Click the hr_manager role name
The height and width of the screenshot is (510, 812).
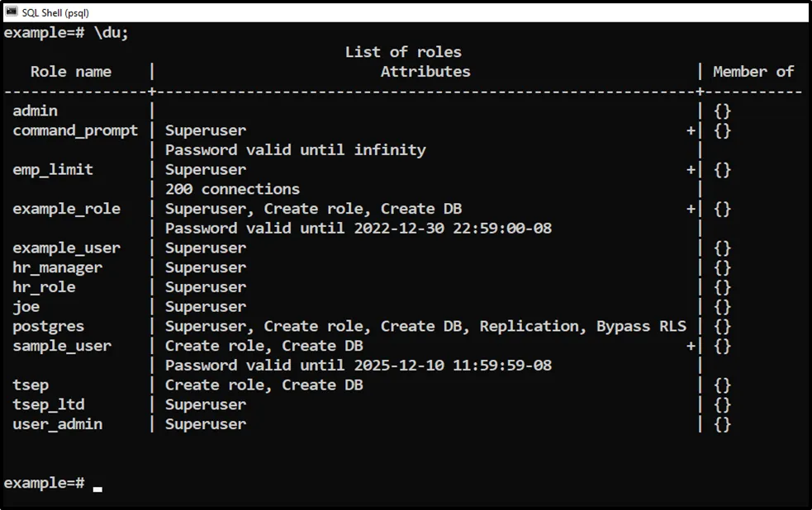(58, 267)
